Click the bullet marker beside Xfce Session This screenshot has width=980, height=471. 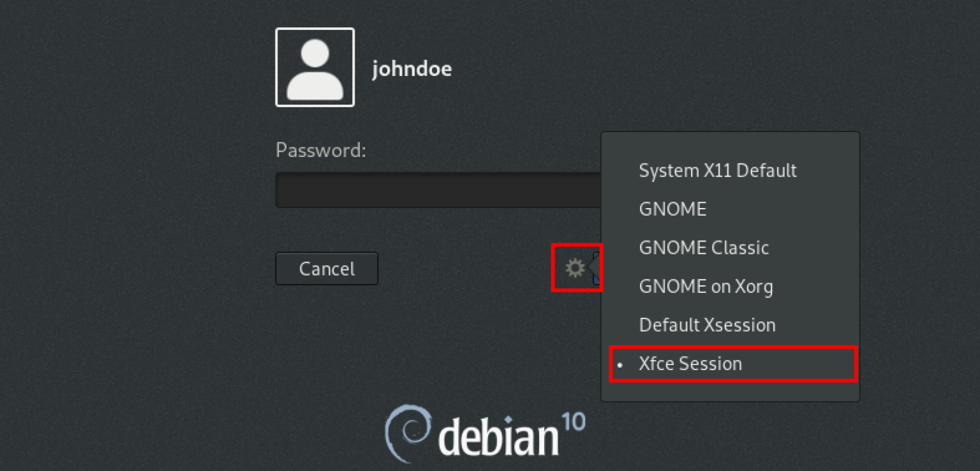[x=620, y=364]
